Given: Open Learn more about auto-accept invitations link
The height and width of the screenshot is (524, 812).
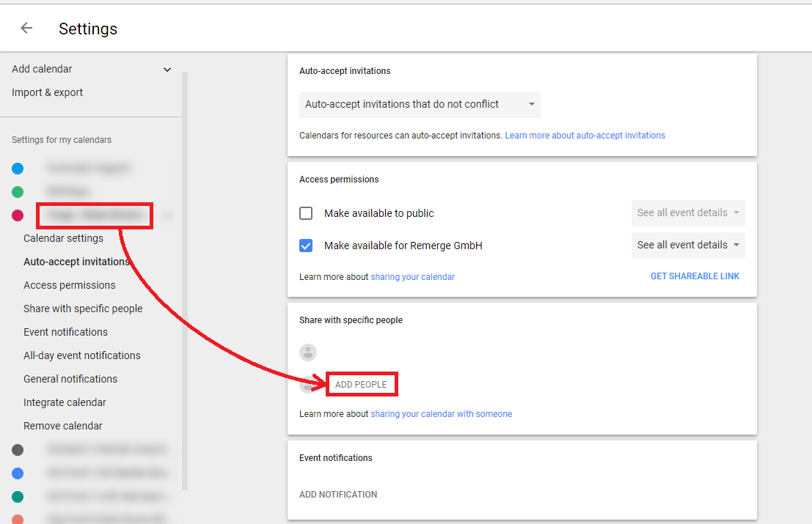Looking at the screenshot, I should [x=585, y=136].
